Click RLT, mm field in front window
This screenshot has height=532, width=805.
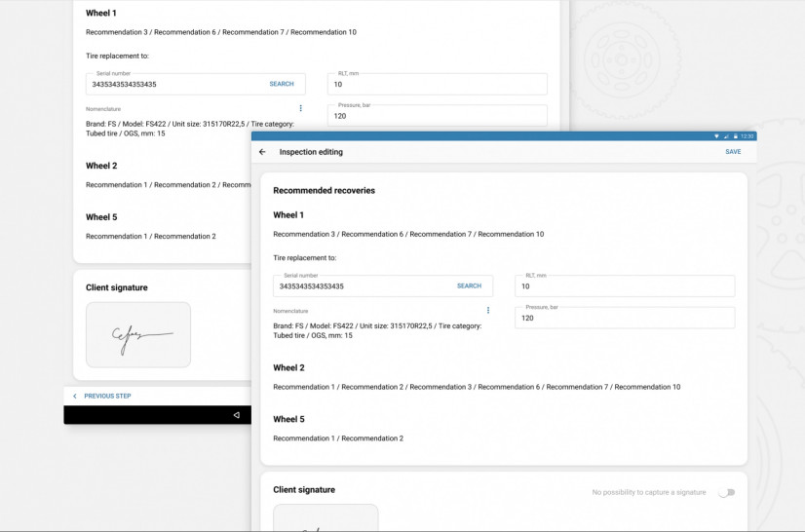(624, 286)
